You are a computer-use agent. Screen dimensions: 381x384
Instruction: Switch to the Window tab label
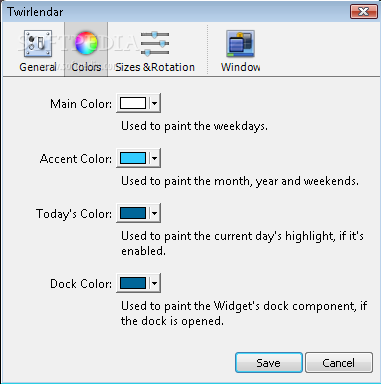point(240,67)
